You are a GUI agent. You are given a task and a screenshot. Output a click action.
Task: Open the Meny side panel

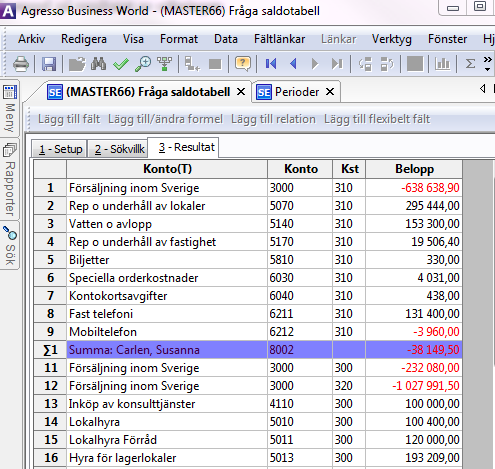[10, 108]
